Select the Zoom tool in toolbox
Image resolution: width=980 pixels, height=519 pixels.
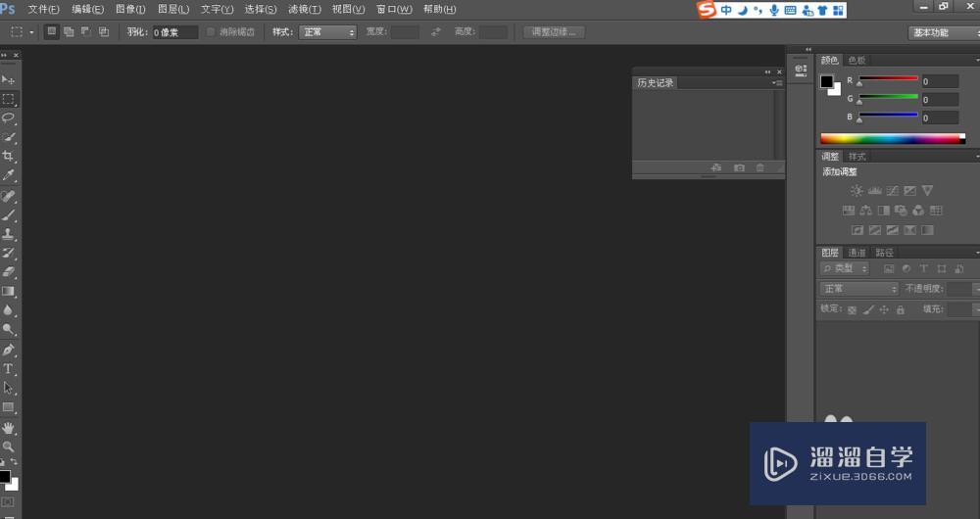8,447
